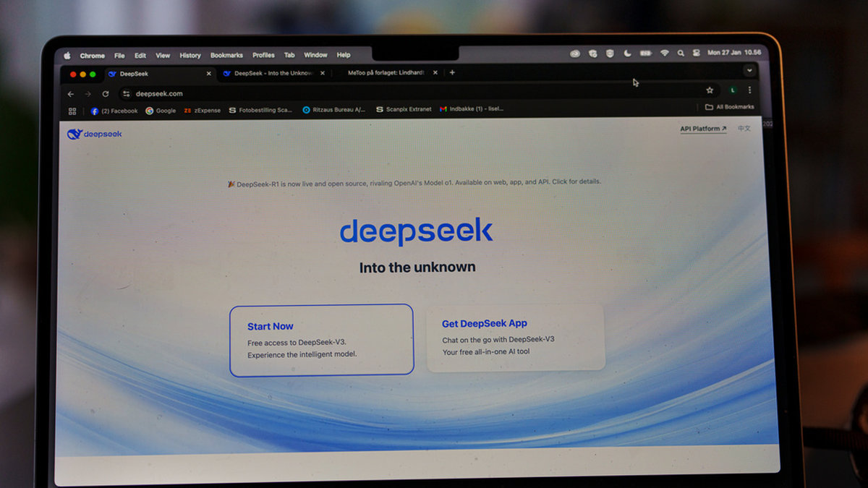Click the Start Now card
This screenshot has height=488, width=868.
point(322,340)
